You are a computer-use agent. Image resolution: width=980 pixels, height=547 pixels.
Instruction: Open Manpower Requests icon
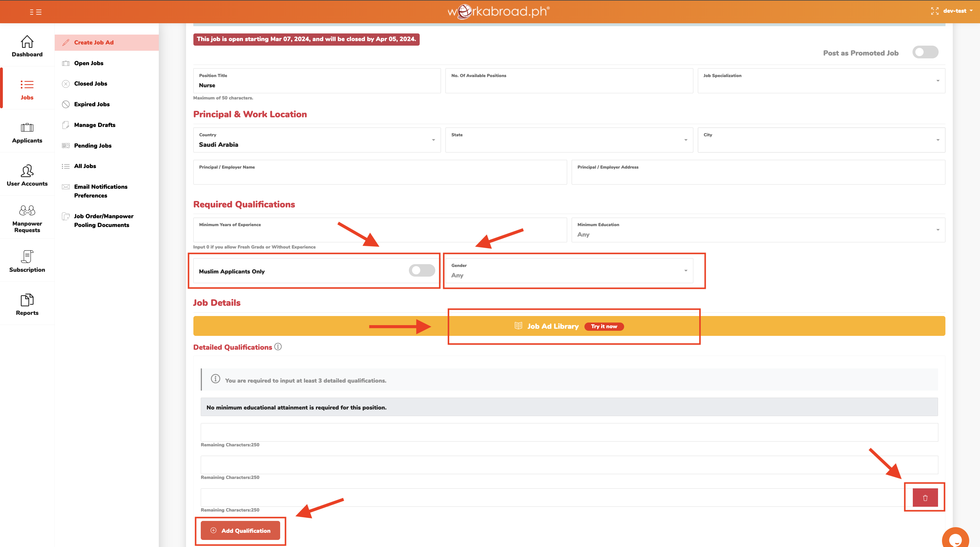[27, 210]
